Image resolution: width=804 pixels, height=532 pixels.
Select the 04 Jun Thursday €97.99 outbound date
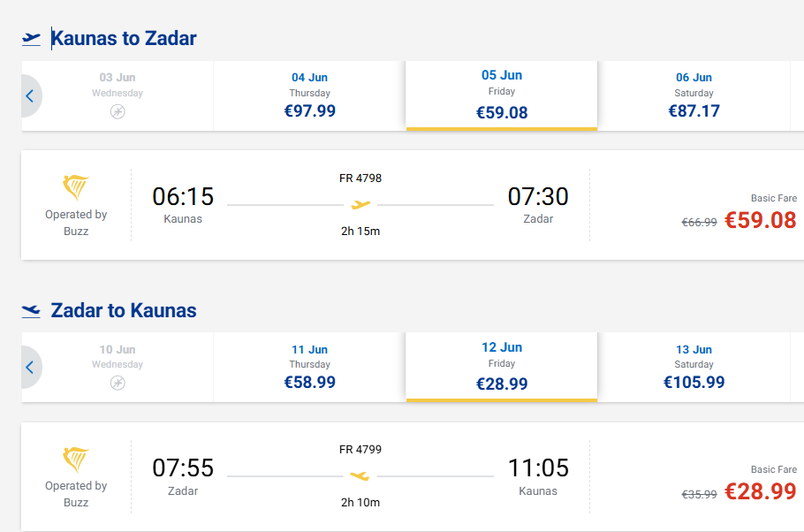pos(309,95)
